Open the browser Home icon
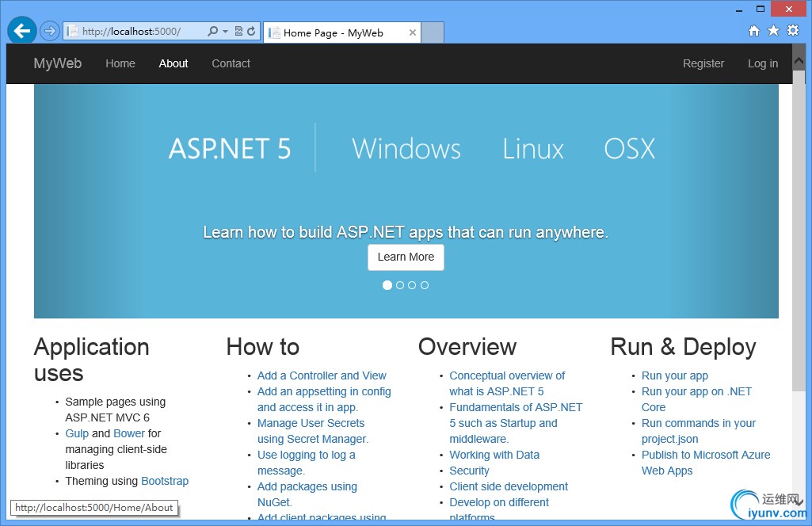This screenshot has height=526, width=812. tap(754, 31)
